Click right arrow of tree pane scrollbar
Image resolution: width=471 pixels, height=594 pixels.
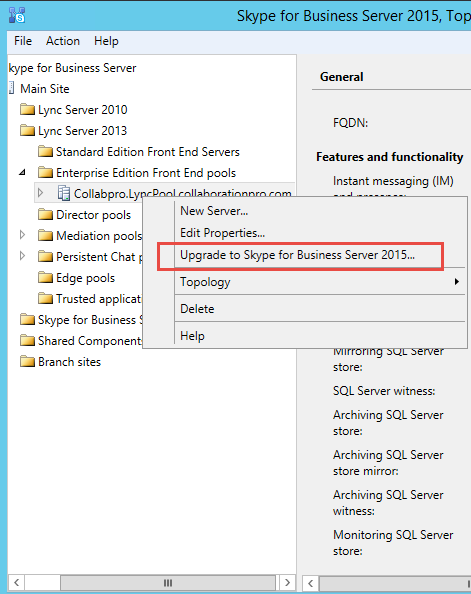point(287,582)
